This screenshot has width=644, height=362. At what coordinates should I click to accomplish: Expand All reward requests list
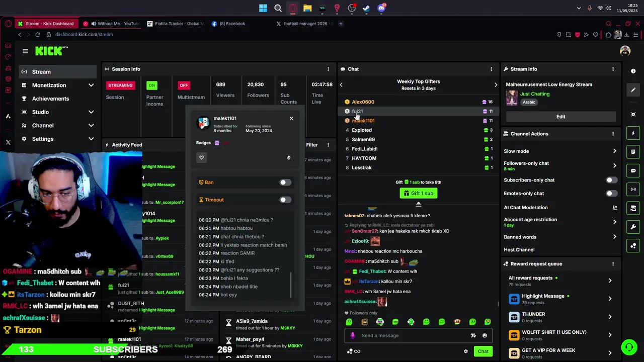click(560, 281)
